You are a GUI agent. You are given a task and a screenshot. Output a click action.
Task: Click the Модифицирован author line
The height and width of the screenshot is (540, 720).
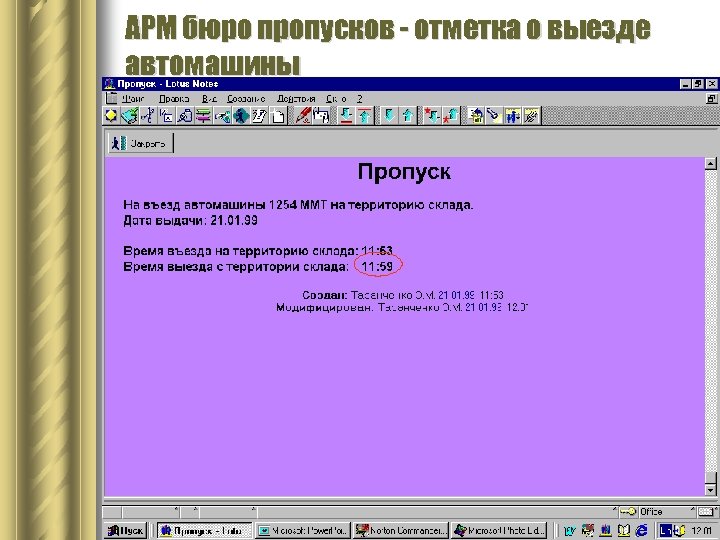(402, 307)
